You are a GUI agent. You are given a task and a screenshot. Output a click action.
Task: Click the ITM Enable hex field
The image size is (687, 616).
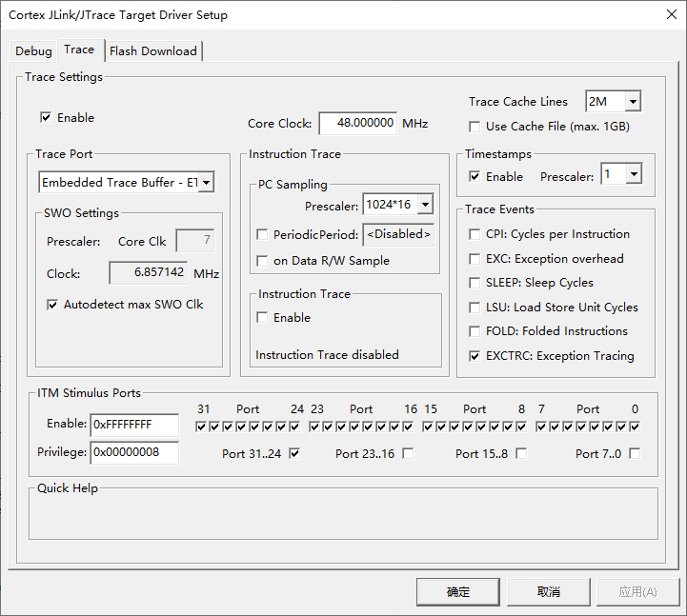[134, 425]
